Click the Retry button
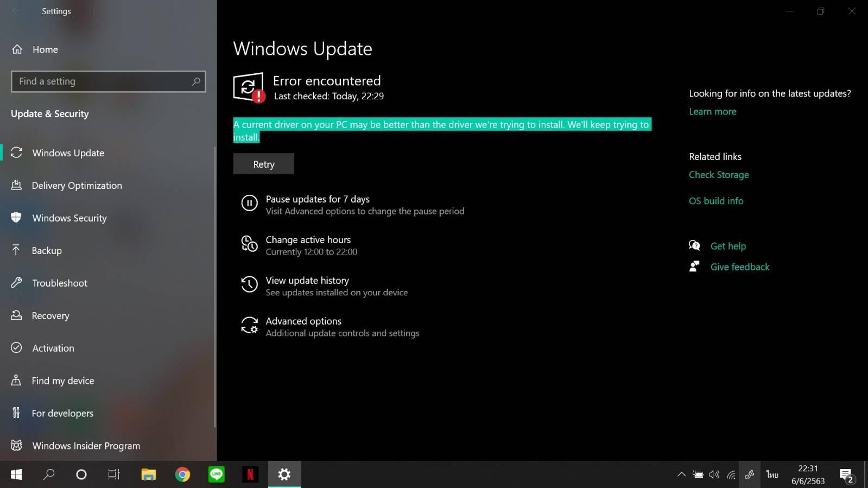This screenshot has height=488, width=868. [264, 164]
